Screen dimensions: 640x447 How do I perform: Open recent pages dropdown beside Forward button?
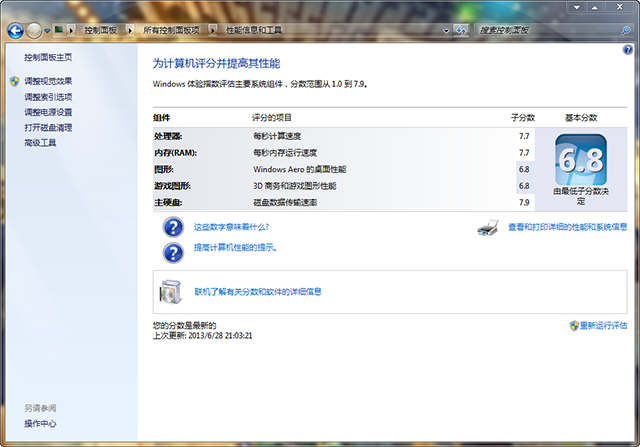[47, 31]
